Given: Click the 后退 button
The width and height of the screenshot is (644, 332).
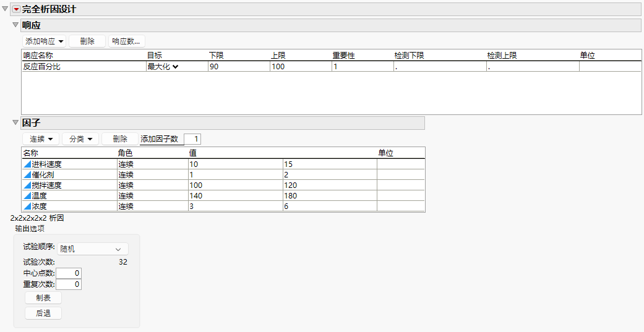Looking at the screenshot, I should [43, 313].
